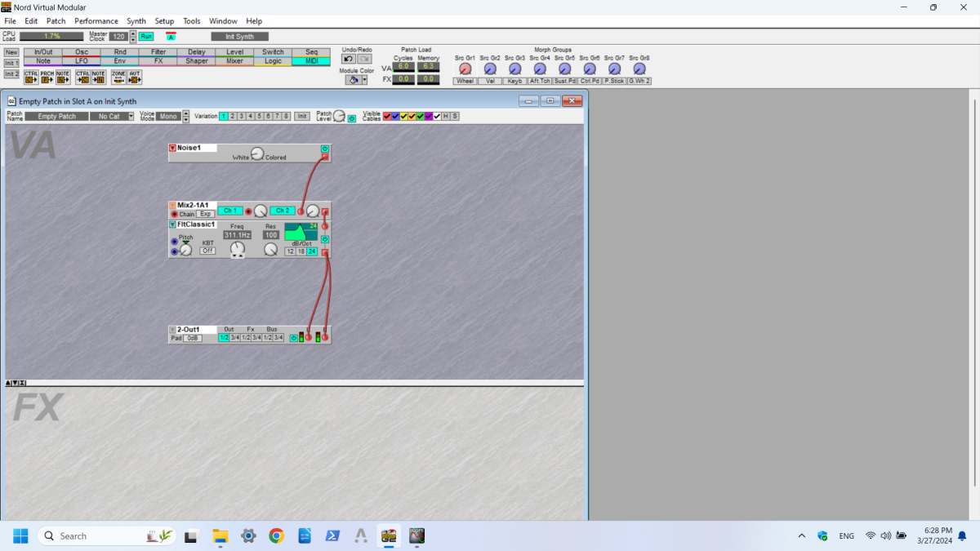Open the Module Color dropdown arrow
The height and width of the screenshot is (551, 980).
pyautogui.click(x=364, y=80)
